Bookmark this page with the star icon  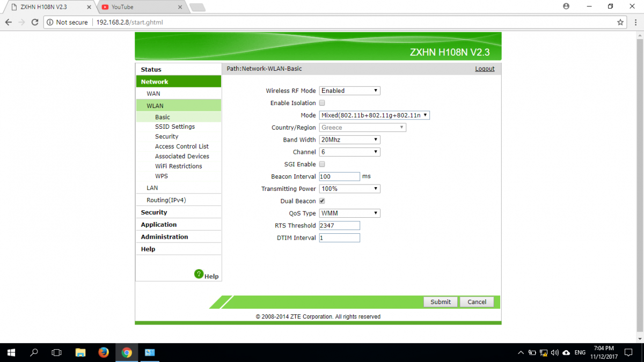(x=620, y=23)
